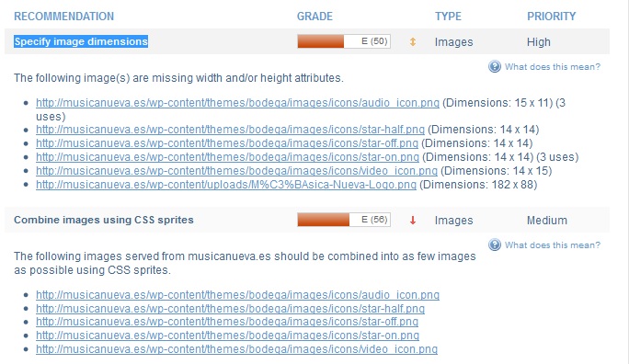The width and height of the screenshot is (629, 364).
Task: Open the 'What does this mean?' link for CSS sprites
Action: pos(553,245)
